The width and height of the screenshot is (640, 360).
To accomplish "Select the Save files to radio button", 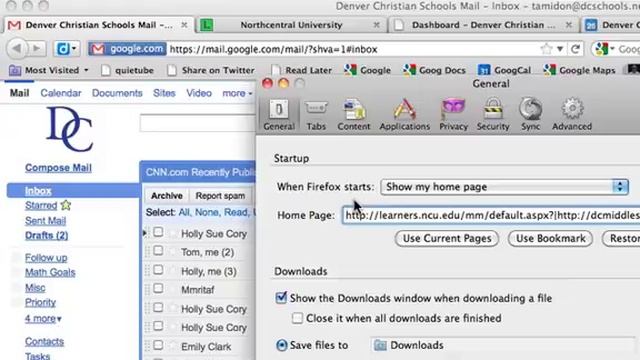I will 281,345.
